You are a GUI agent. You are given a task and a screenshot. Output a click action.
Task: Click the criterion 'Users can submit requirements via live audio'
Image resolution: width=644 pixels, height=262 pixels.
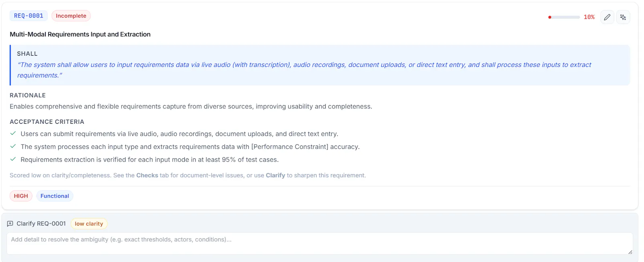point(180,134)
